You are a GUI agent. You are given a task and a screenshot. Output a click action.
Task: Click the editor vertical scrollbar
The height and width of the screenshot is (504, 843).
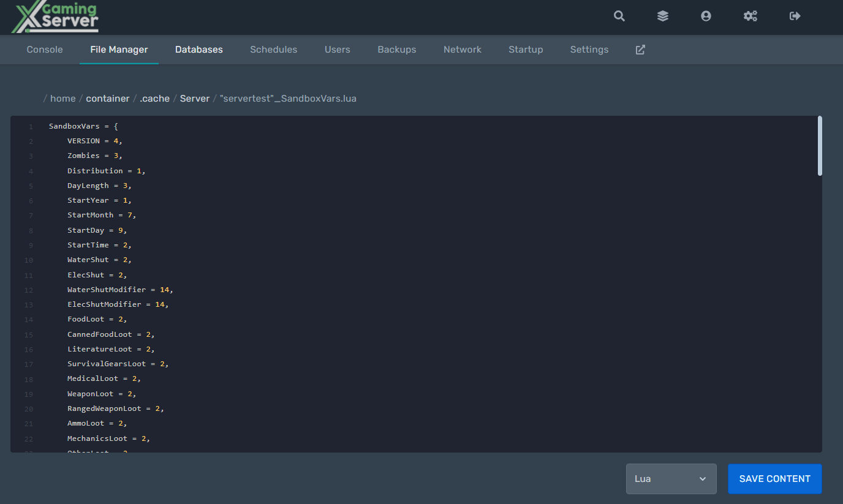[x=820, y=146]
